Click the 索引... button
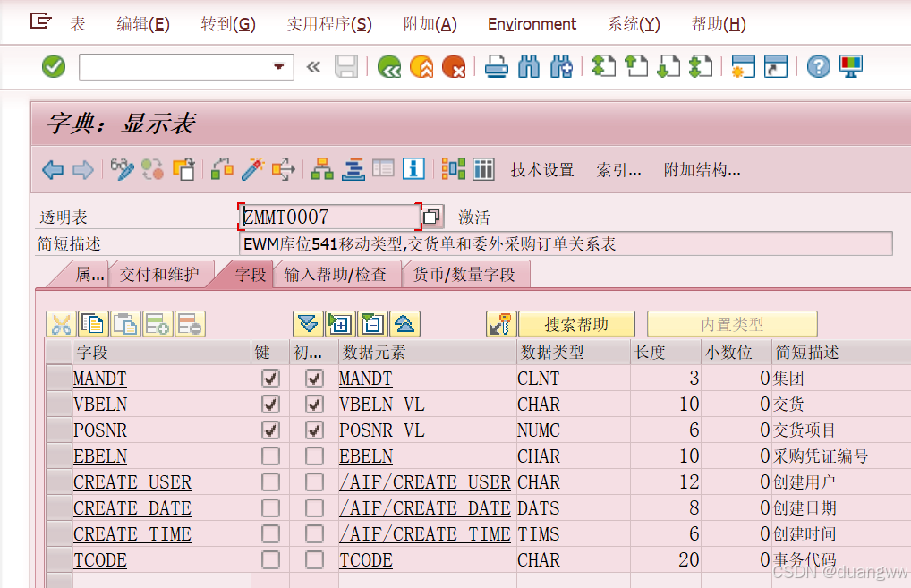This screenshot has height=588, width=911. [618, 170]
